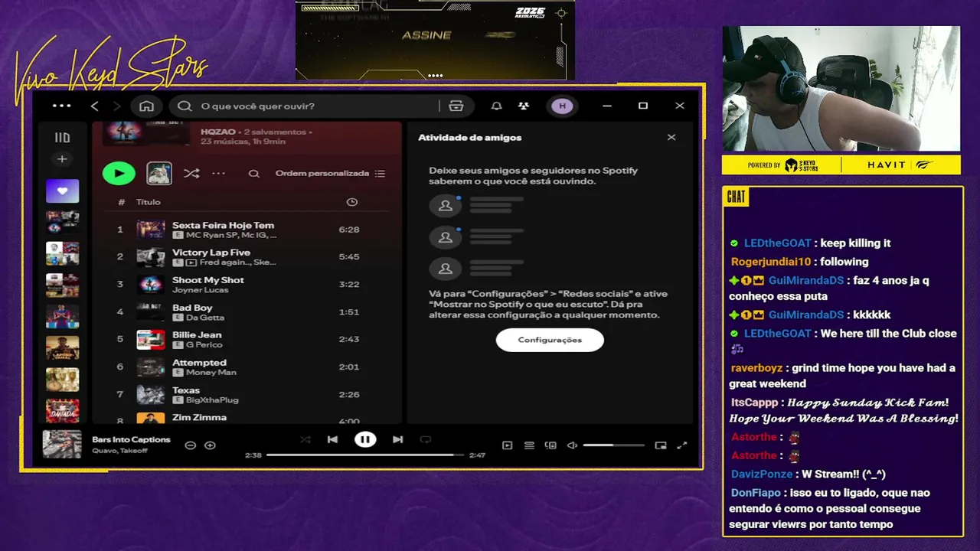Image resolution: width=980 pixels, height=551 pixels.
Task: Click the search magnifier icon in search bar
Action: 185,106
